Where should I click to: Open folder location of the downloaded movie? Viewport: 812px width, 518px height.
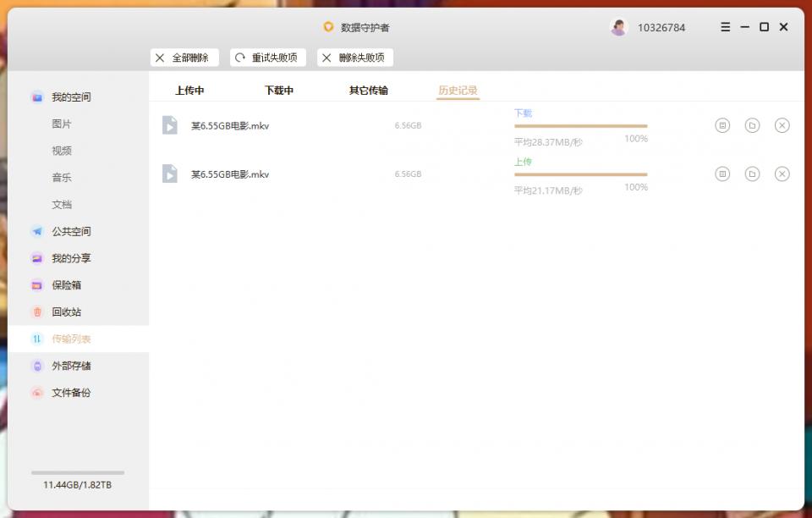(x=752, y=125)
